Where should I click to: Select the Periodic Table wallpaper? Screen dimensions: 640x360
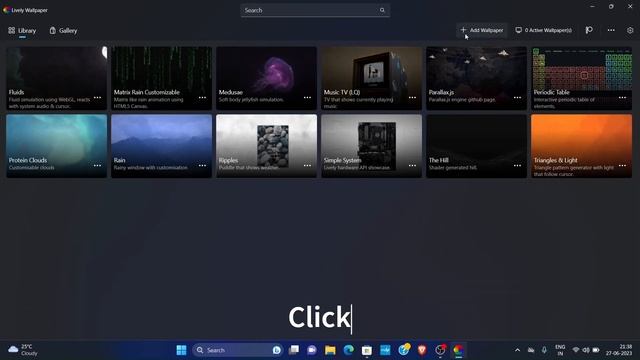581,78
